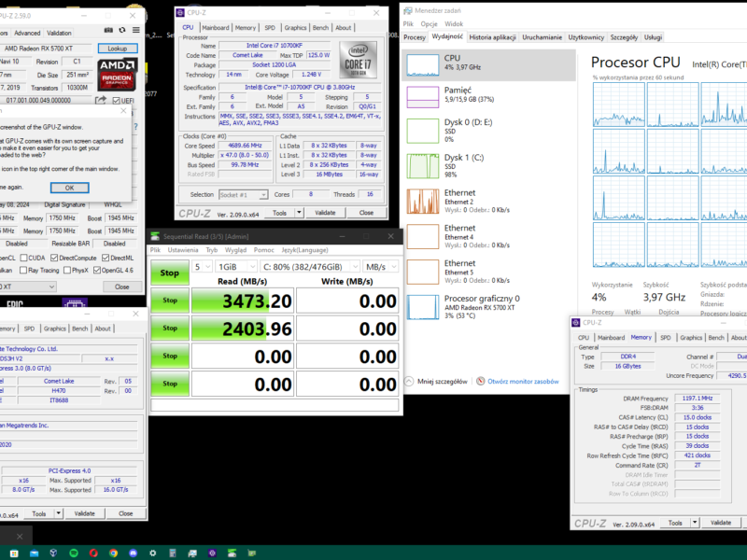Select Dysk 1 (C:) thumbnail
This screenshot has height=560, width=747.
423,166
